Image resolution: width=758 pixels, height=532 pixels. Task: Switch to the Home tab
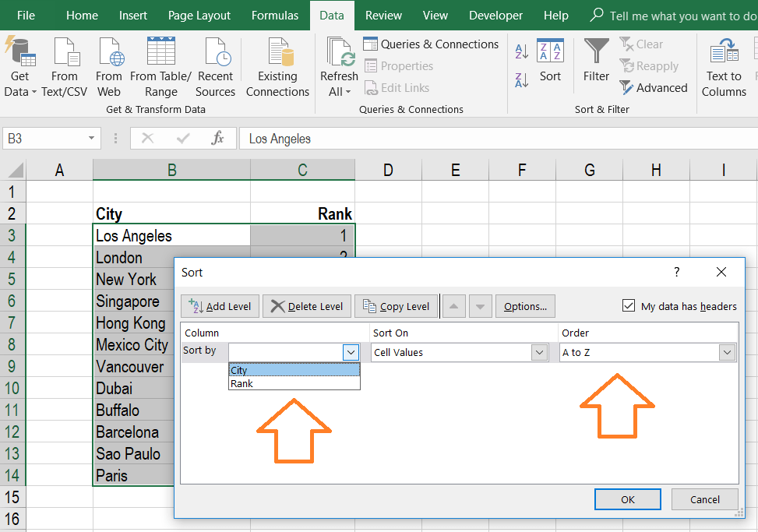click(x=82, y=16)
